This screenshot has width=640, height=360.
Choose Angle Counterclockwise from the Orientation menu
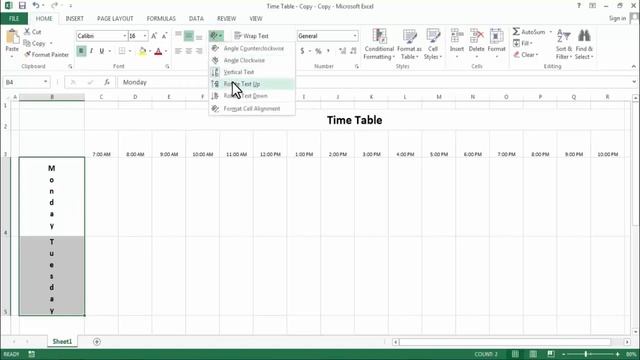tap(251, 49)
